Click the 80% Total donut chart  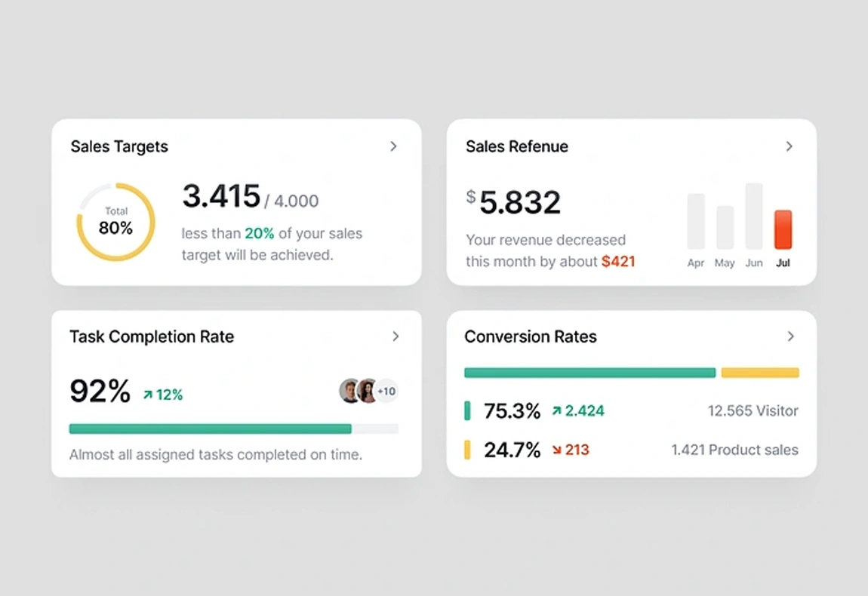(115, 222)
